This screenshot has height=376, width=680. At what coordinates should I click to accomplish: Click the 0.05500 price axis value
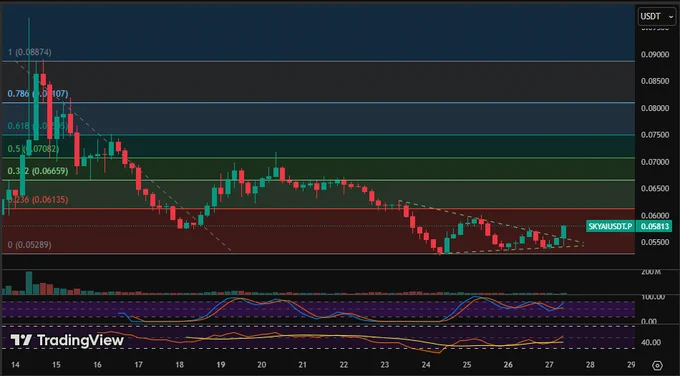(x=655, y=242)
